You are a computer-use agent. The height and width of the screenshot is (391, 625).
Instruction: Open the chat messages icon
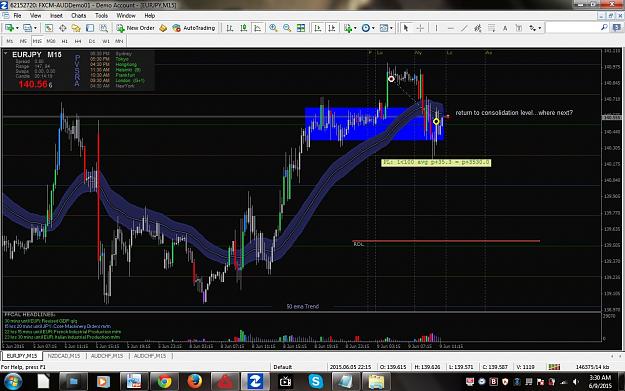[x=616, y=27]
